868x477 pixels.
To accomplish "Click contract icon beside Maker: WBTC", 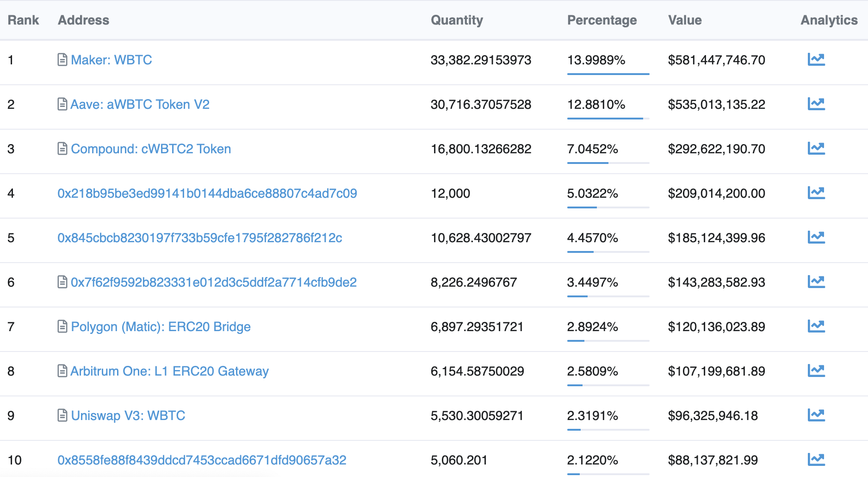I will 62,60.
